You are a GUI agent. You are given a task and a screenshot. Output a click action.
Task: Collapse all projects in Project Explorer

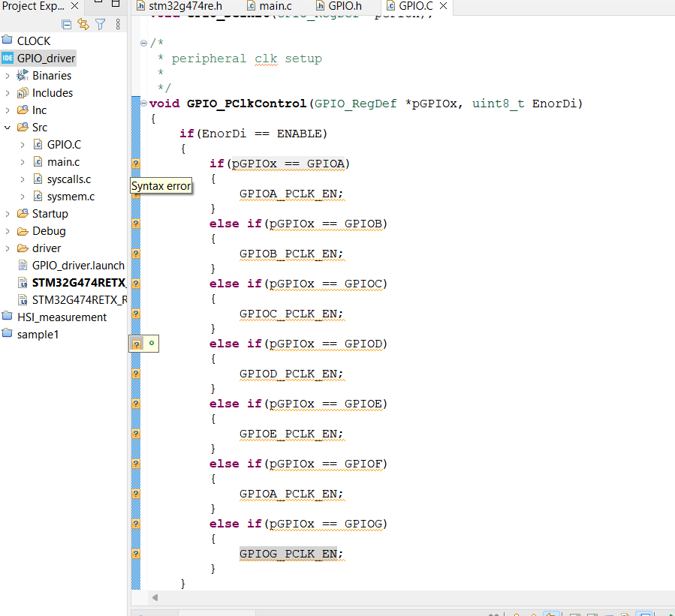66,24
